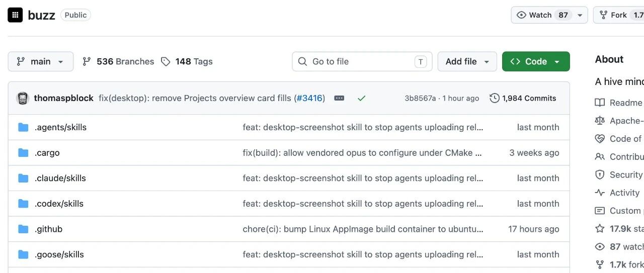The width and height of the screenshot is (644, 273).
Task: Click the Fork button
Action: (x=620, y=15)
